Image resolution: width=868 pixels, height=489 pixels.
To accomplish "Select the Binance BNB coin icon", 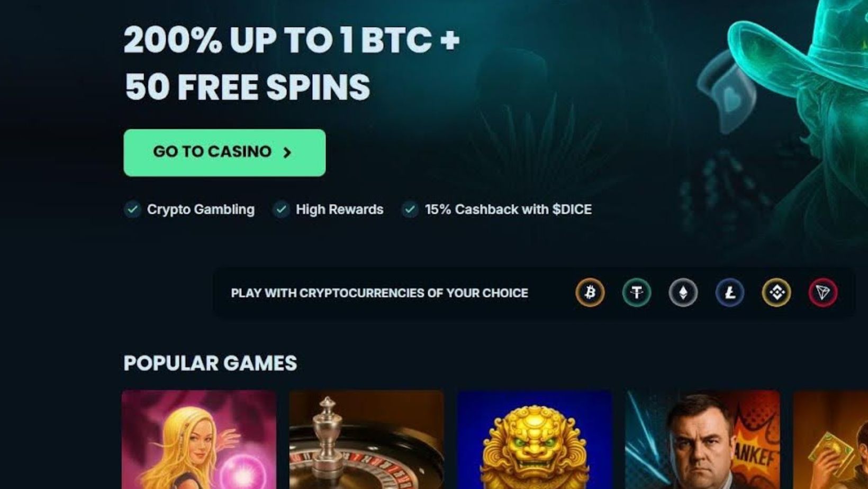I will click(776, 292).
